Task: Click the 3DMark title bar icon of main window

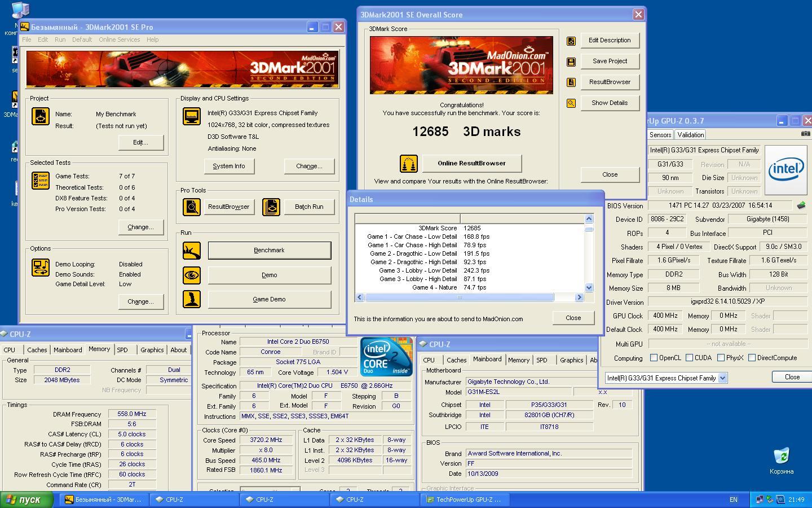Action: point(25,27)
